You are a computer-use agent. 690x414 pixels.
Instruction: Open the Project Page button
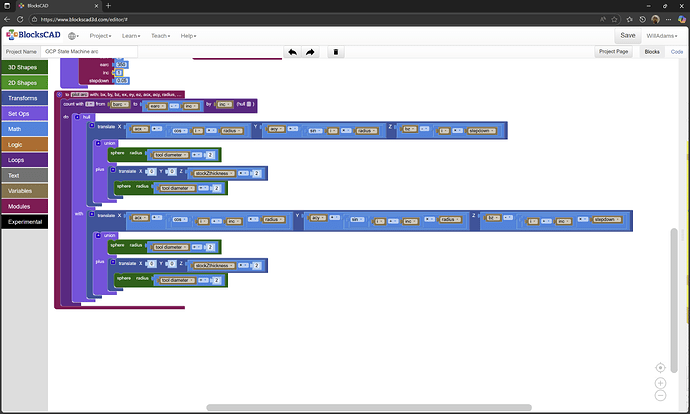pyautogui.click(x=613, y=51)
